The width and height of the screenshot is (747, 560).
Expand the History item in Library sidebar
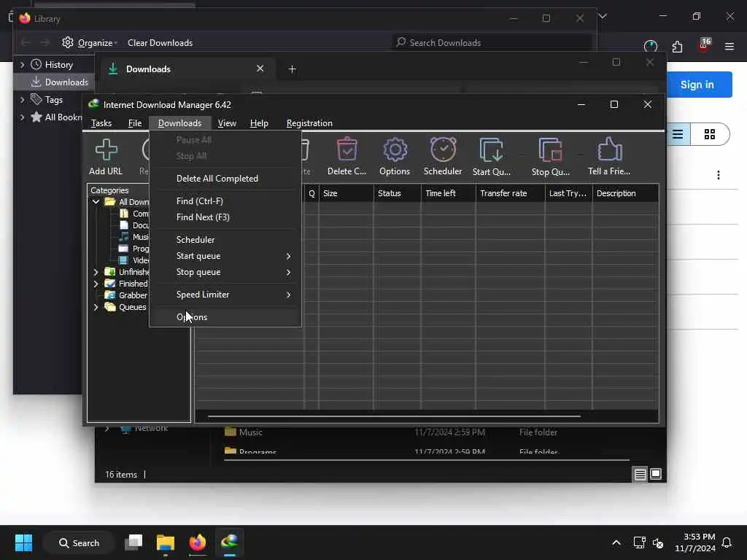click(22, 64)
